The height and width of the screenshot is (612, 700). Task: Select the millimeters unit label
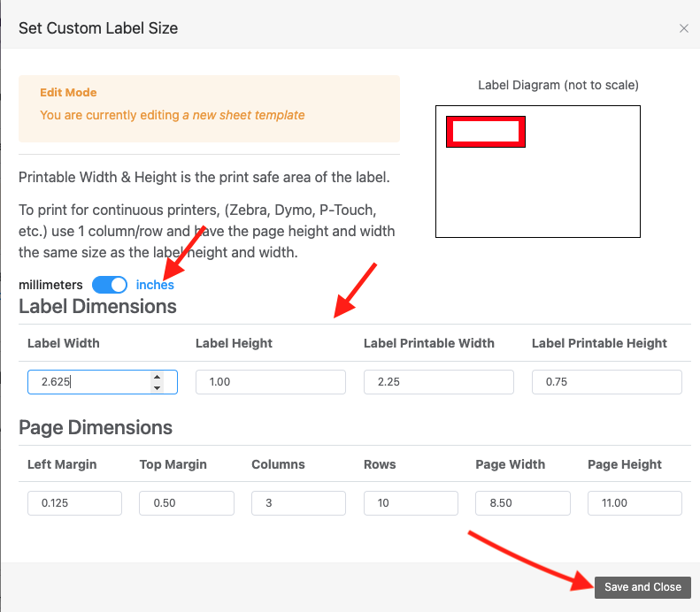point(50,285)
